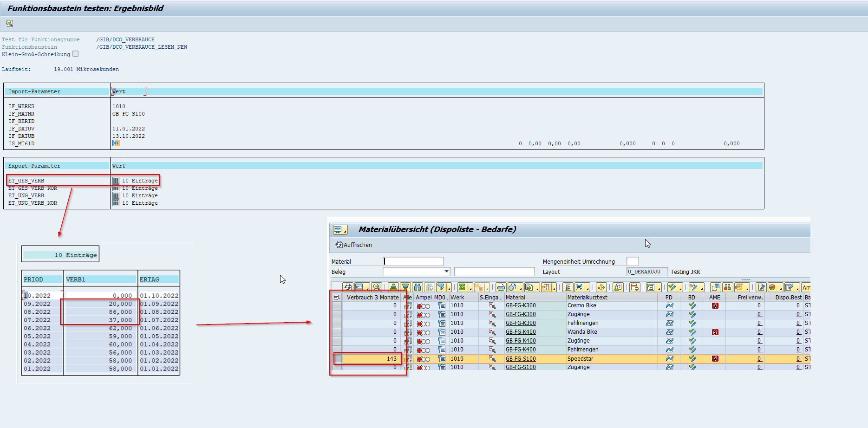Open the Beleg dropdown list

click(x=446, y=272)
